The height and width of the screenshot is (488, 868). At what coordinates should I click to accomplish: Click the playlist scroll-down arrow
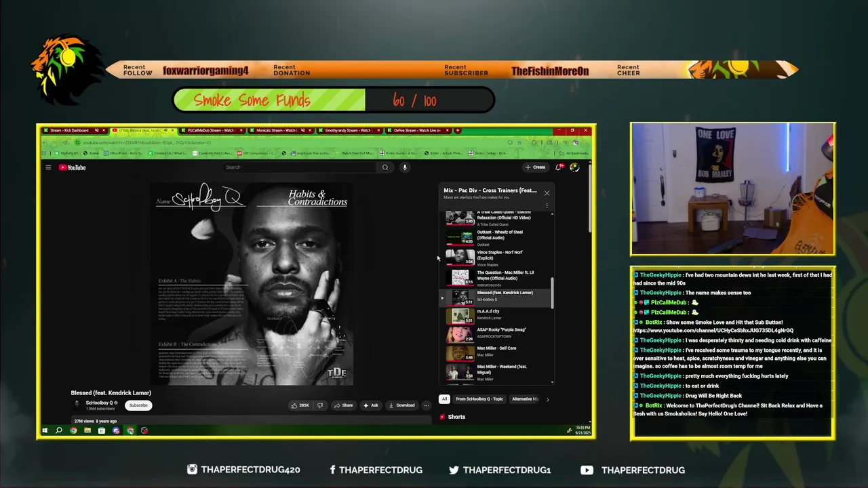click(552, 382)
